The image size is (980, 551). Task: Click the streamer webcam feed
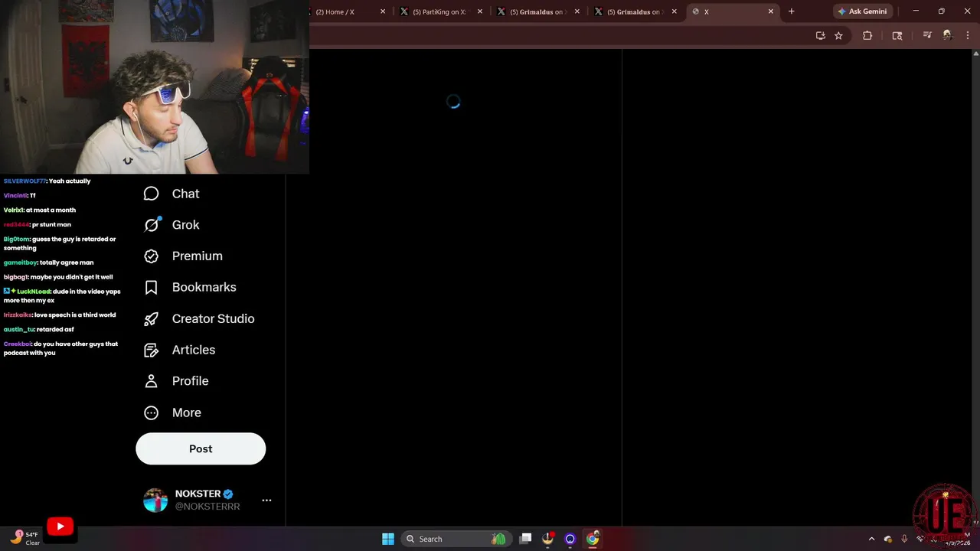pyautogui.click(x=155, y=87)
